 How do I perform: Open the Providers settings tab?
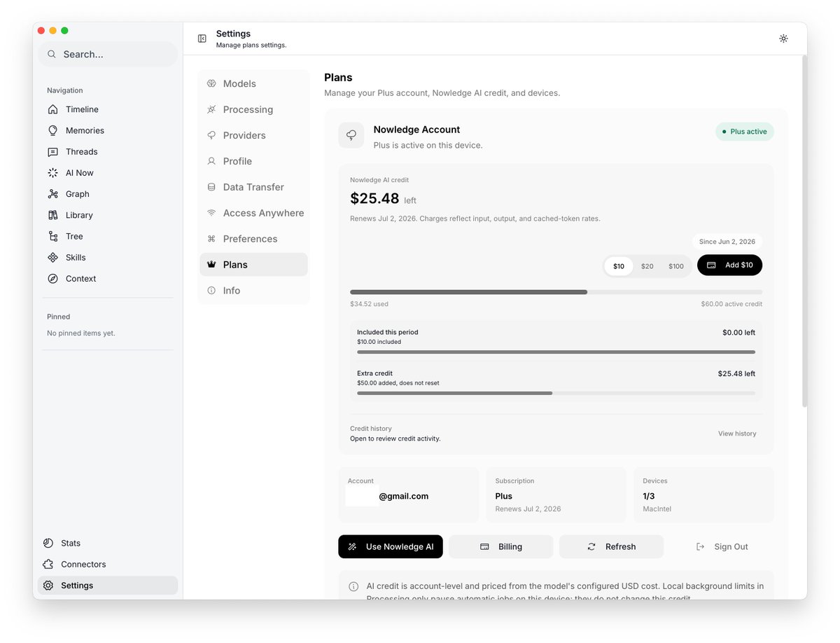[x=253, y=135]
